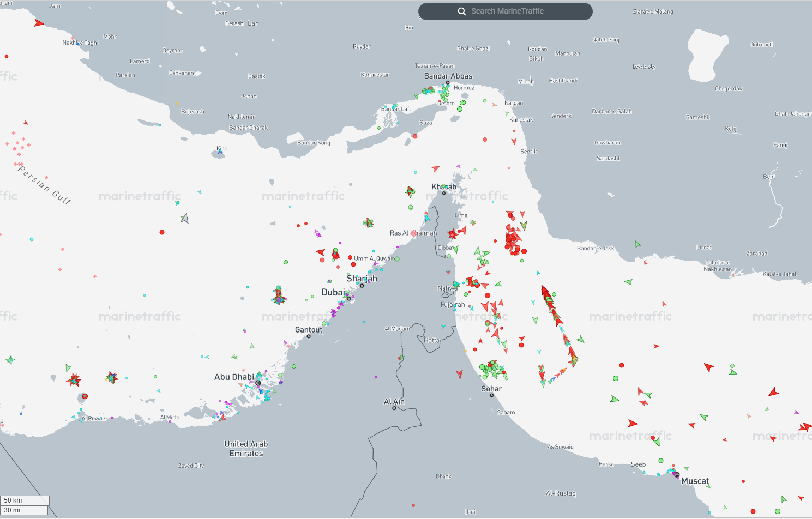Screen dimensions: 812x519
Task: Click the United Arab Emirates country label
Action: coord(246,449)
